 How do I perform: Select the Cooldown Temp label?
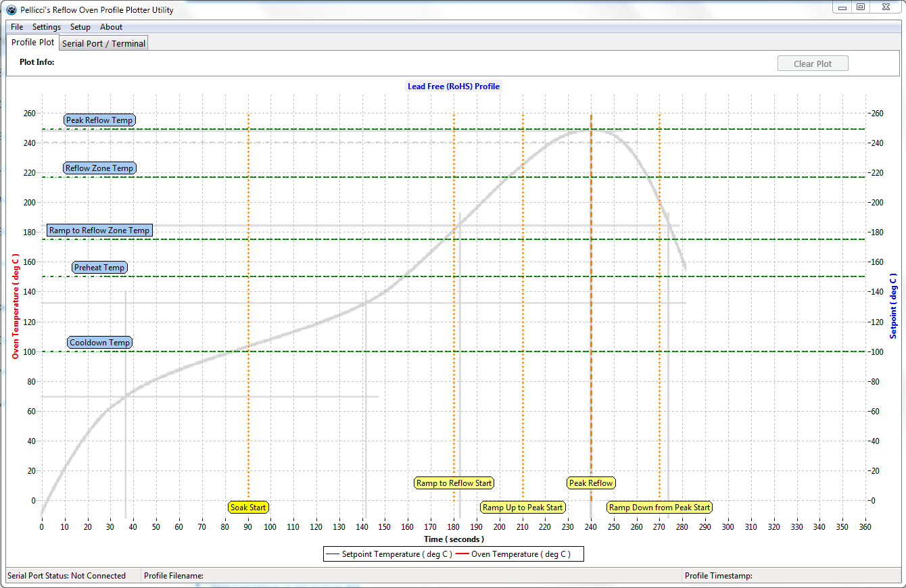99,343
